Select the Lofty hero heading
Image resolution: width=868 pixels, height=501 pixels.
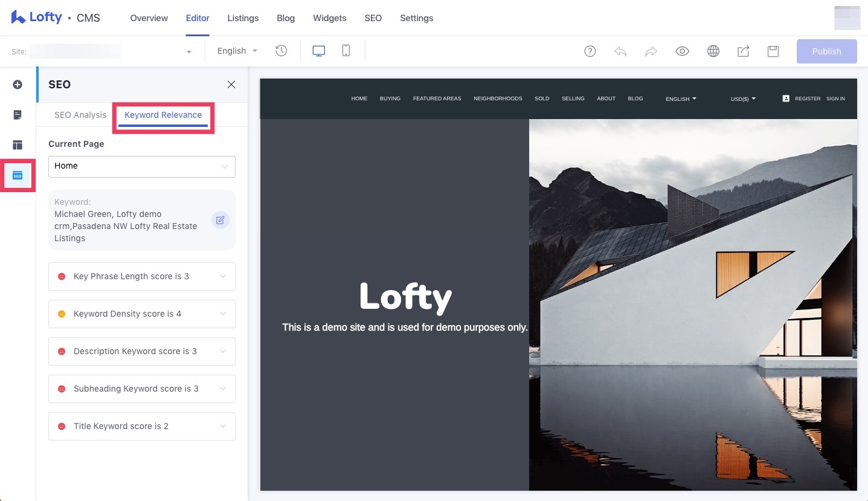tap(405, 297)
